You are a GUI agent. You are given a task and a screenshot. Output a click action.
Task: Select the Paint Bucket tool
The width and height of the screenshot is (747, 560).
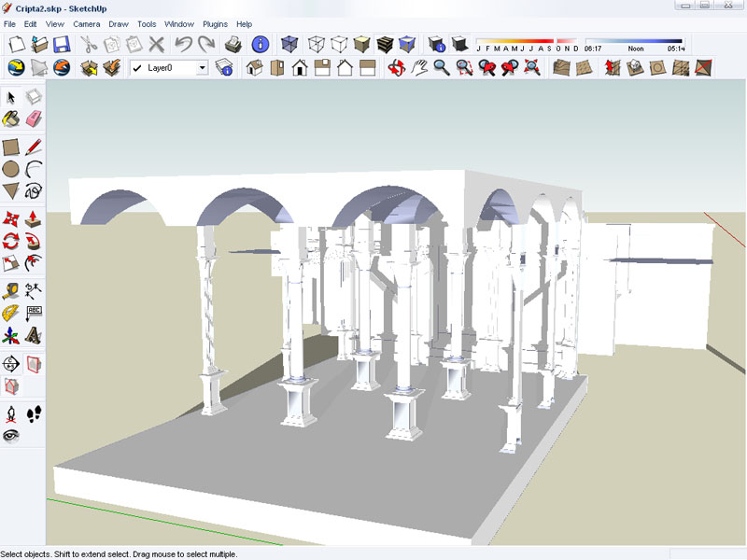(11, 119)
